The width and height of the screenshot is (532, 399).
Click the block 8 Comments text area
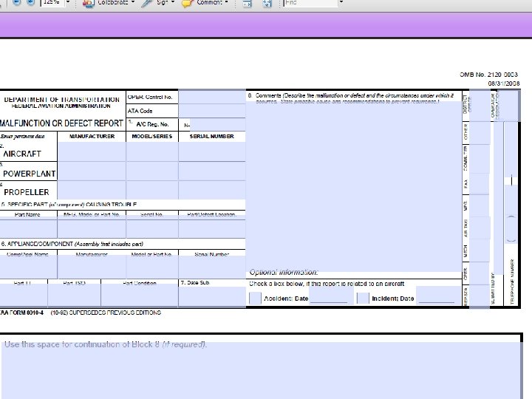tap(353, 187)
